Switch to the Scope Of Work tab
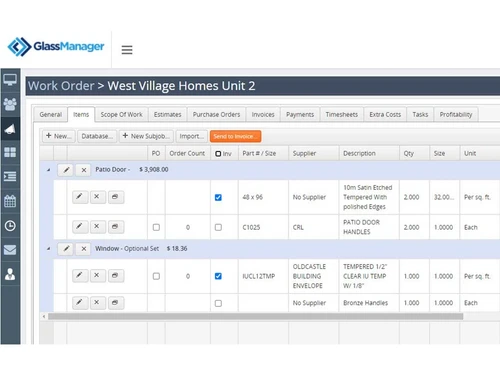500x375 pixels. coord(121,115)
